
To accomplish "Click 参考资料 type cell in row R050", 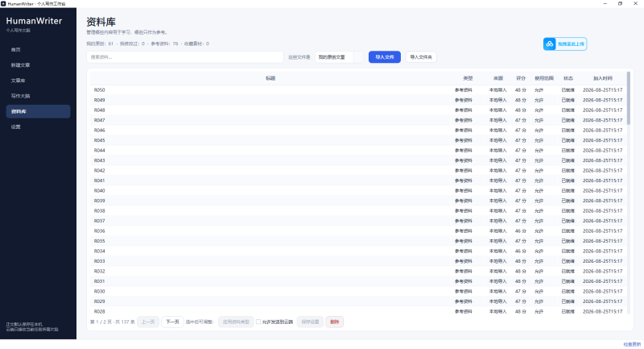I will click(464, 90).
